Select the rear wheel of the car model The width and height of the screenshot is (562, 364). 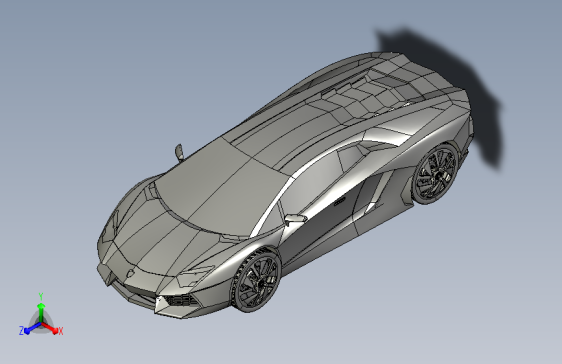(435, 174)
